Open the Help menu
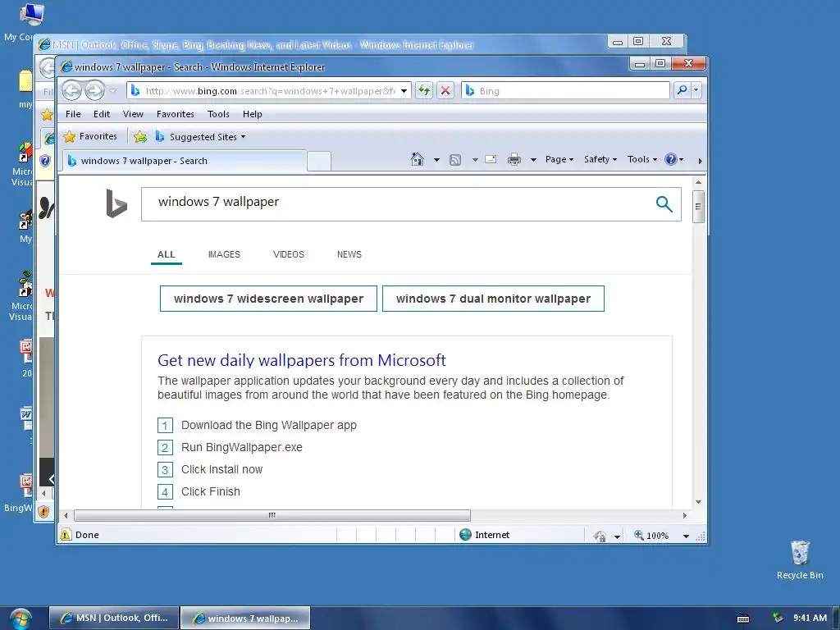The image size is (840, 630). (x=253, y=114)
